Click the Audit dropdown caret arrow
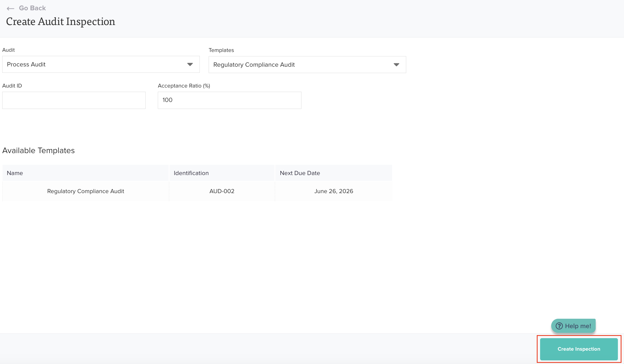This screenshot has height=364, width=624. pos(190,64)
